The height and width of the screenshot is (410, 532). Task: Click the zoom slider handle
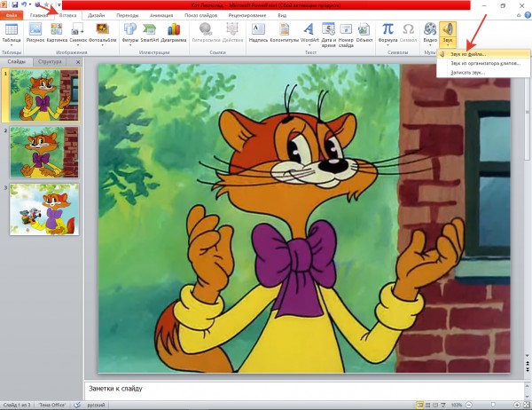click(x=493, y=405)
